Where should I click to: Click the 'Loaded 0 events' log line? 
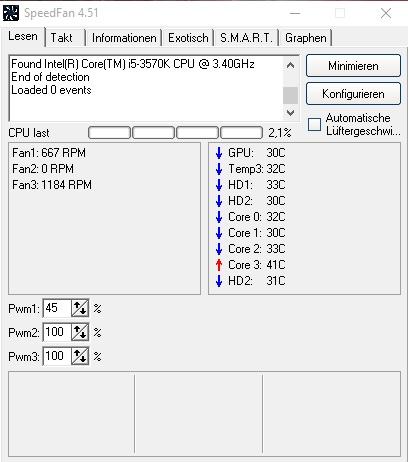pyautogui.click(x=51, y=90)
